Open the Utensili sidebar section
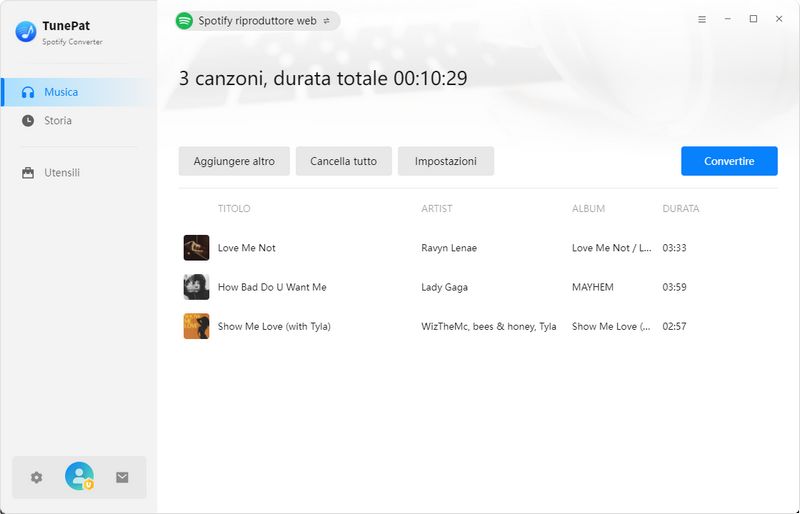Image resolution: width=800 pixels, height=514 pixels. click(x=79, y=173)
